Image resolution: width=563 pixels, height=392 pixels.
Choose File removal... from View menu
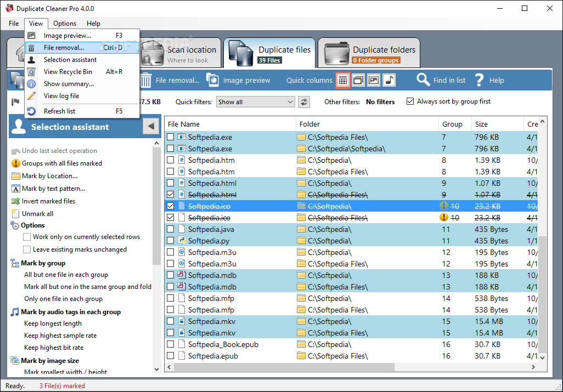[82, 47]
